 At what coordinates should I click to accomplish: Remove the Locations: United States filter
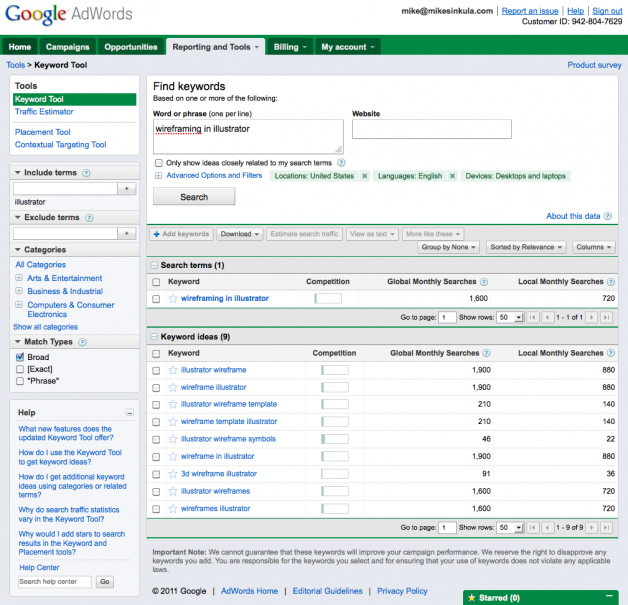point(364,176)
